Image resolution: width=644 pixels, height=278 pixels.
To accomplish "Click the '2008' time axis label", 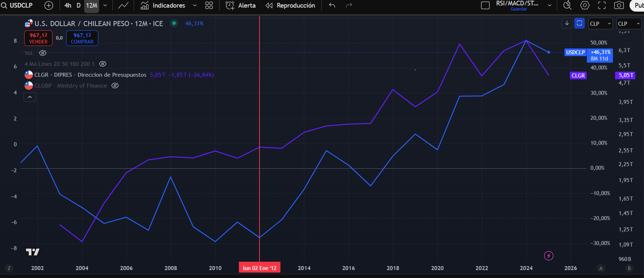I will 171,268.
